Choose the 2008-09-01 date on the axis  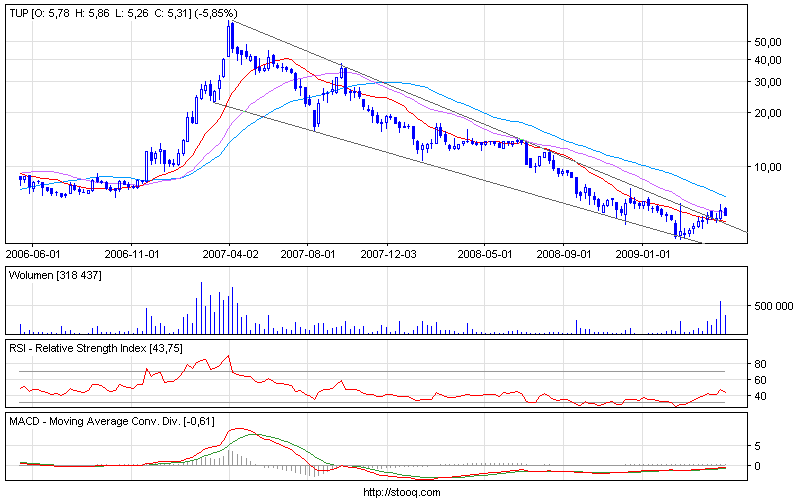click(564, 255)
